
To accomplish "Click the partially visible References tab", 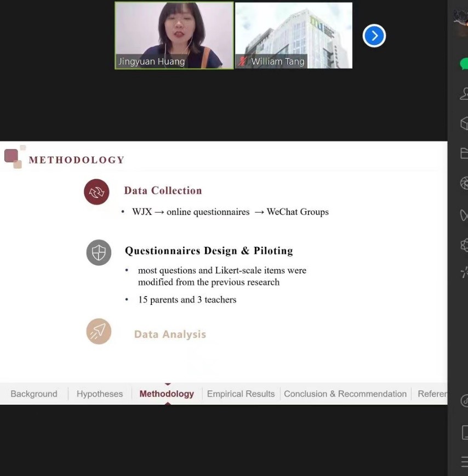I will [x=432, y=394].
